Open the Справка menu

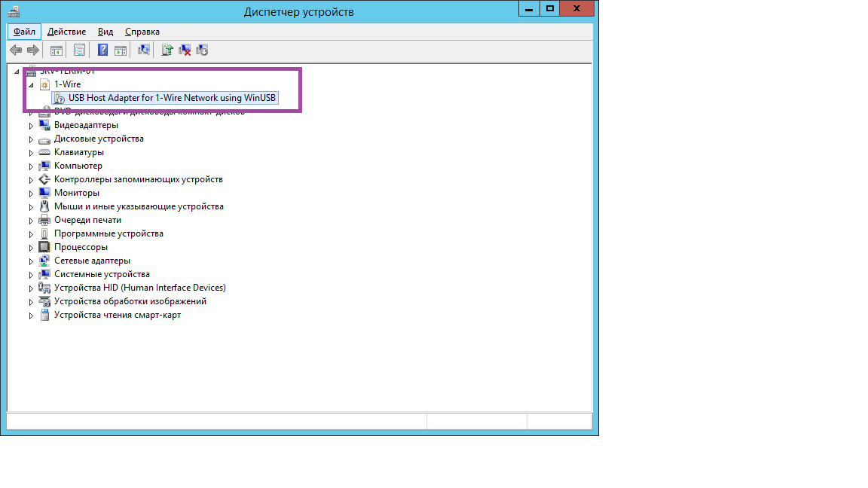click(142, 32)
